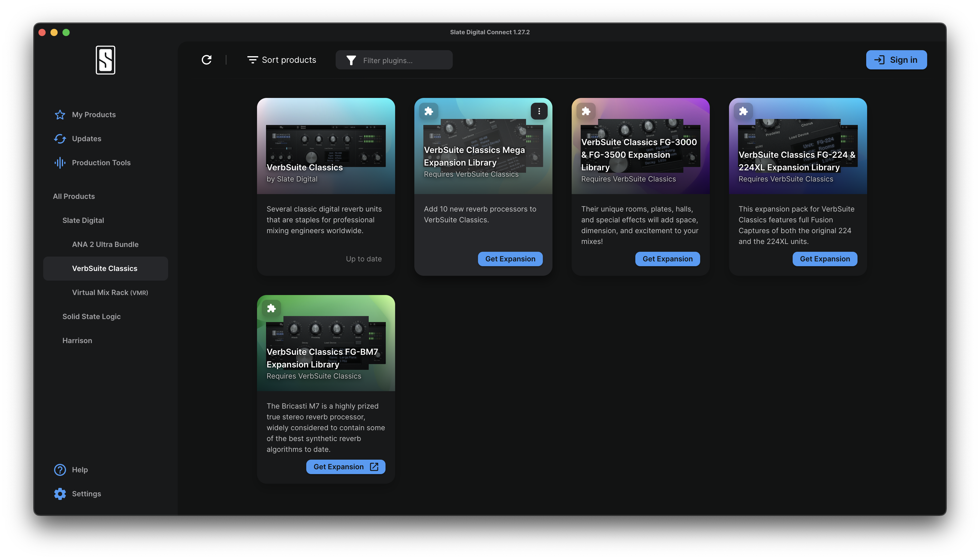Click the window title 'Slate Digital Connect 1.27.2'
980x560 pixels.
[490, 32]
